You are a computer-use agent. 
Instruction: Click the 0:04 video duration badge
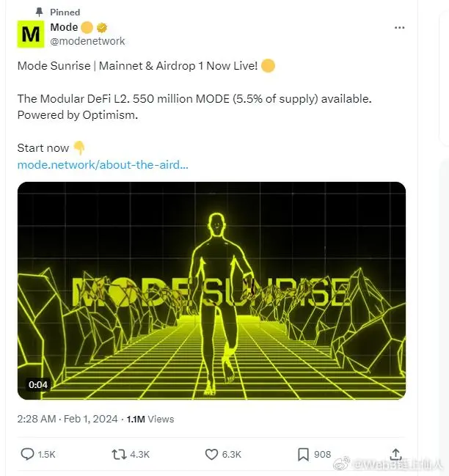[38, 384]
